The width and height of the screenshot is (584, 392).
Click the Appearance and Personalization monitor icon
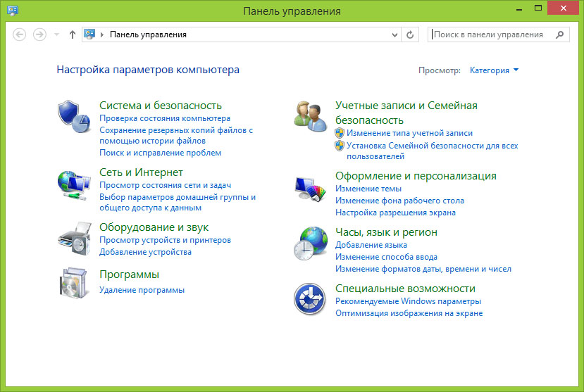click(310, 188)
